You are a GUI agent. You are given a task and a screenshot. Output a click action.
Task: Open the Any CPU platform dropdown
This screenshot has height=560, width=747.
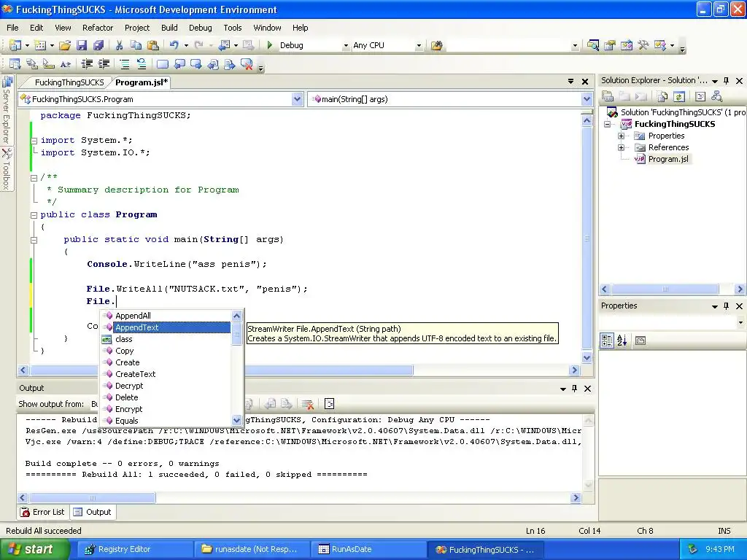coord(419,46)
